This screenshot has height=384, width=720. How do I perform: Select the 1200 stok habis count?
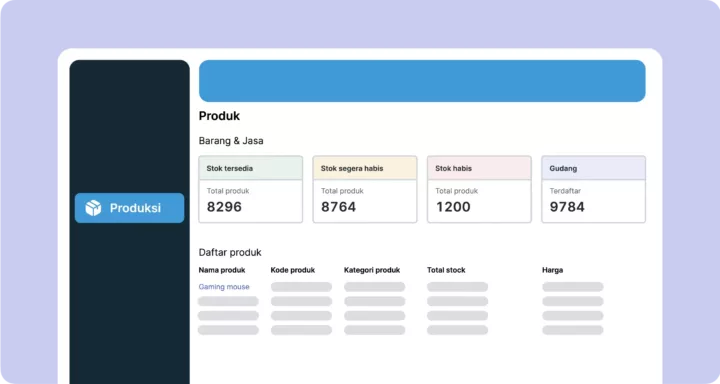tap(453, 207)
